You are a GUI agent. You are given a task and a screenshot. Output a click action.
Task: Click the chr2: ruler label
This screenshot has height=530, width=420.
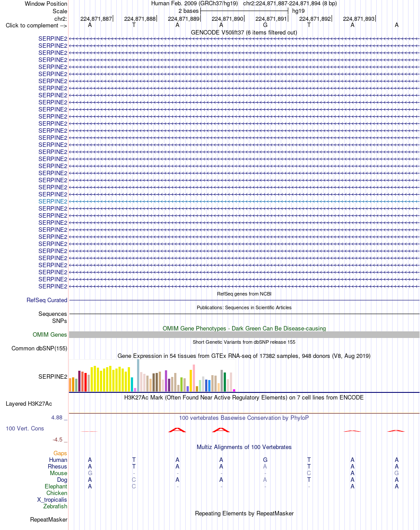(x=61, y=19)
